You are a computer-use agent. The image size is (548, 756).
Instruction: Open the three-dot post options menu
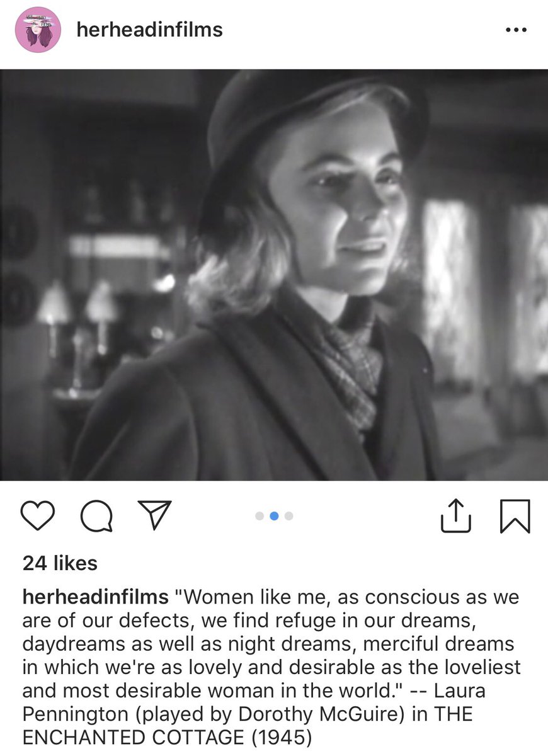(x=516, y=30)
